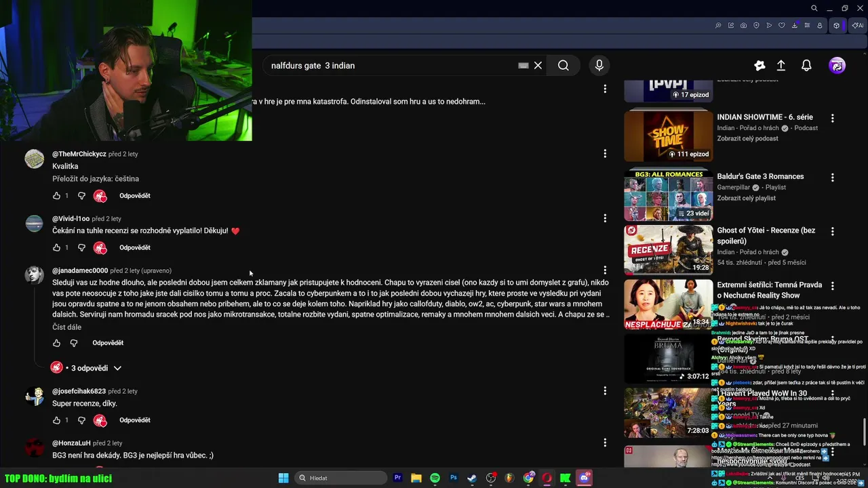Screen dimensions: 868x488
Task: Open options menu for @HonzaLuH comment
Action: pos(605,443)
